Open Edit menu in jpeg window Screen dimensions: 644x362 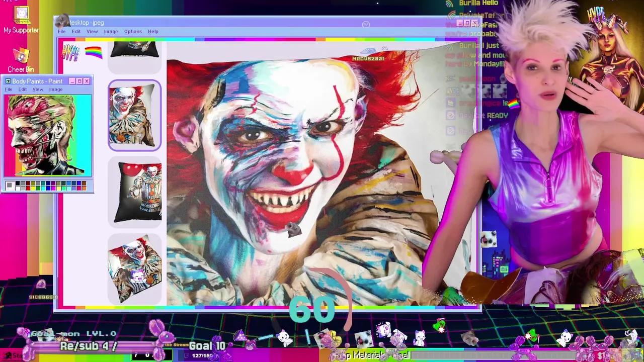click(x=76, y=32)
